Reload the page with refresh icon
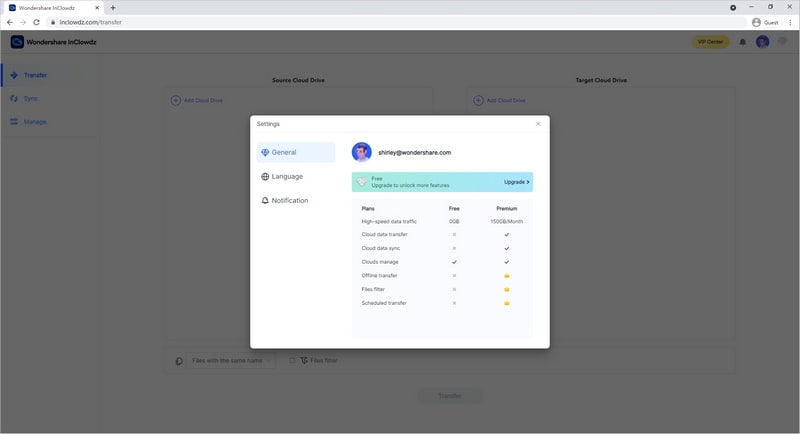This screenshot has width=800, height=434. click(x=36, y=22)
